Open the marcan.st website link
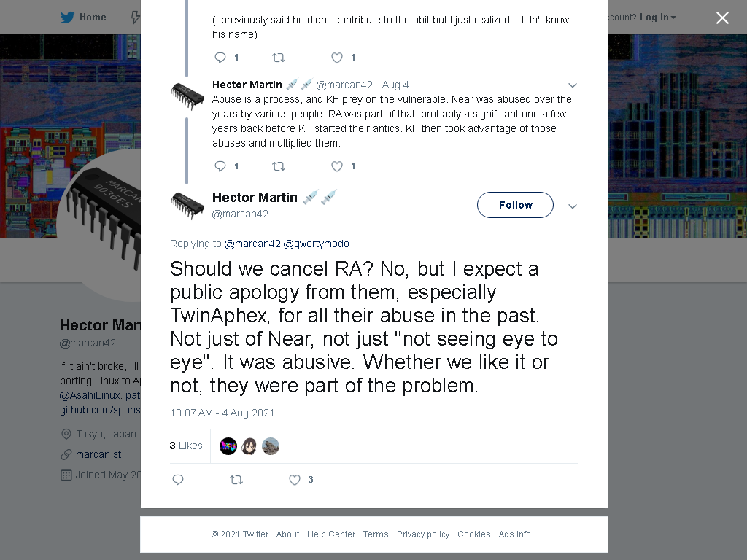747x560 pixels. pos(98,454)
